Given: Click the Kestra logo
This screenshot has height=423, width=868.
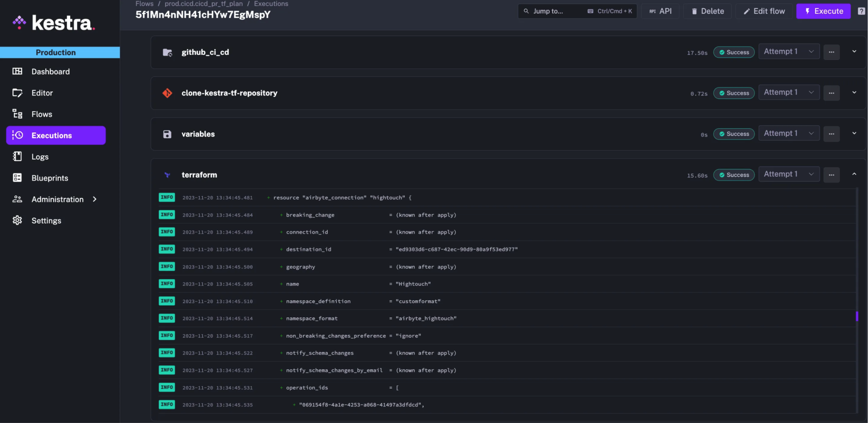Looking at the screenshot, I should point(53,23).
